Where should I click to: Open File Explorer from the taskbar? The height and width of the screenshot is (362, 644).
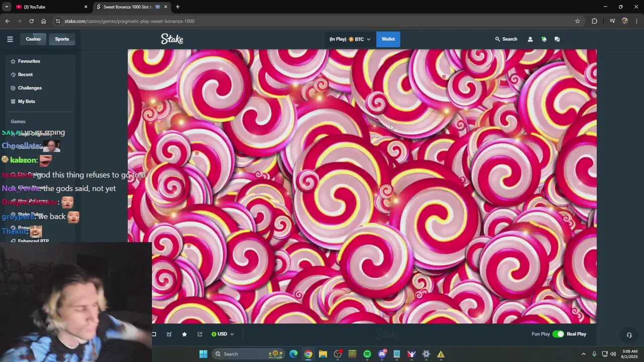coord(323,354)
